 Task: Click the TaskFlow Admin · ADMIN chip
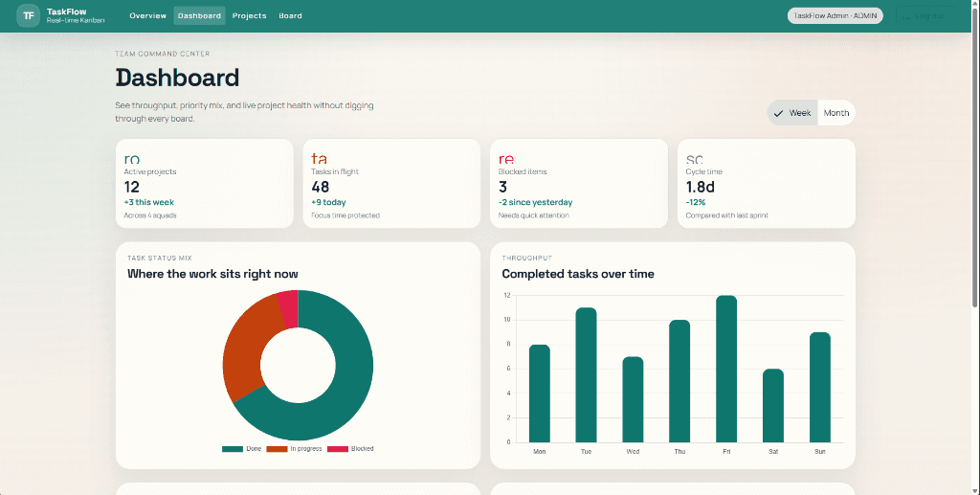(x=835, y=15)
